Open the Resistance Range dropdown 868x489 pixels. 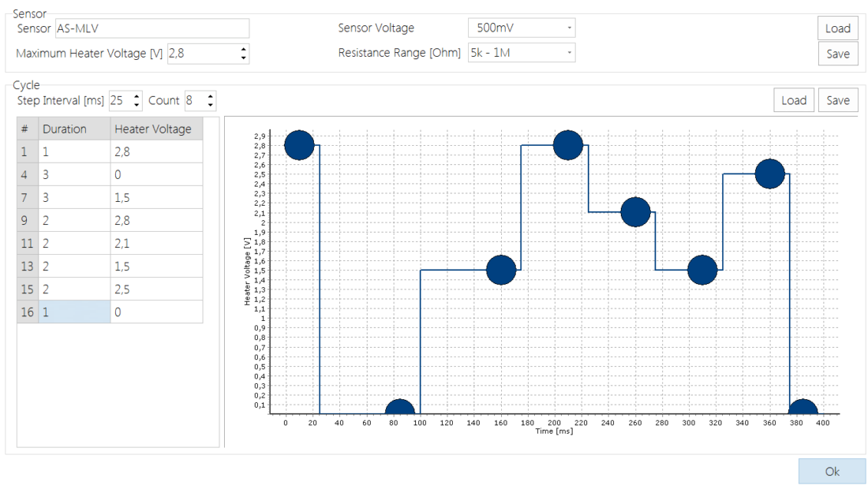tap(522, 53)
